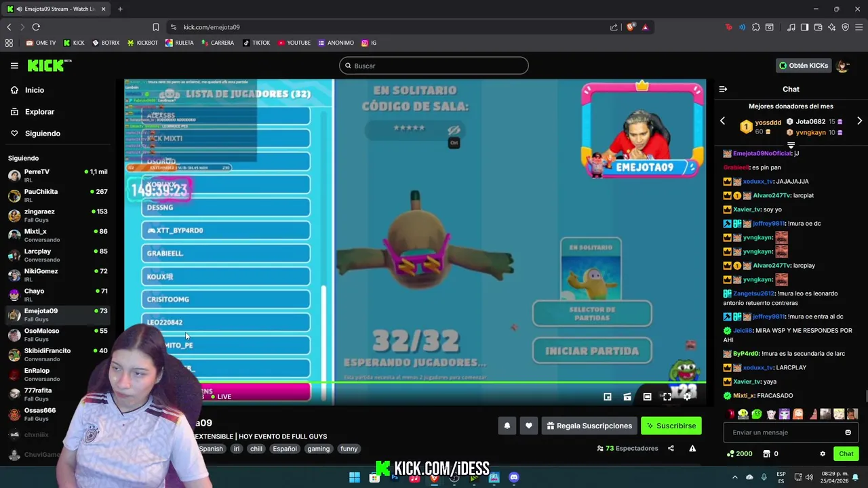This screenshot has height=488, width=868.
Task: Click Zangetsu2612 username in chat
Action: point(753,293)
